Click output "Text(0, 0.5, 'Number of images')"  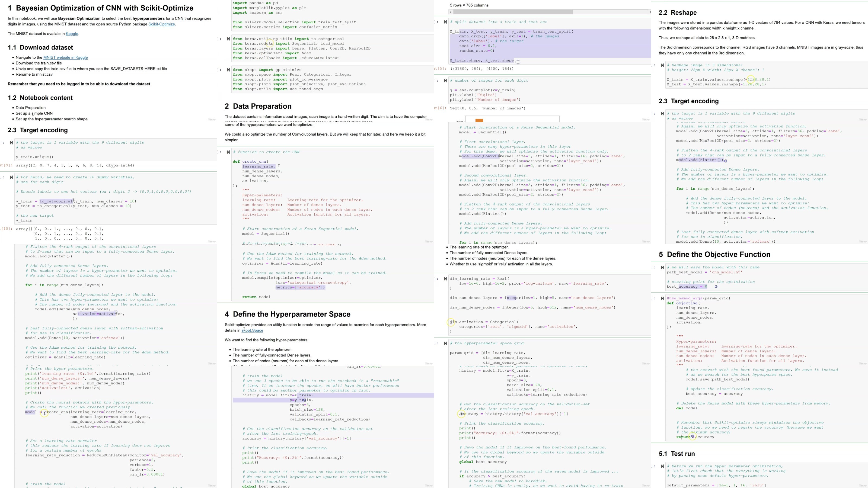click(487, 108)
